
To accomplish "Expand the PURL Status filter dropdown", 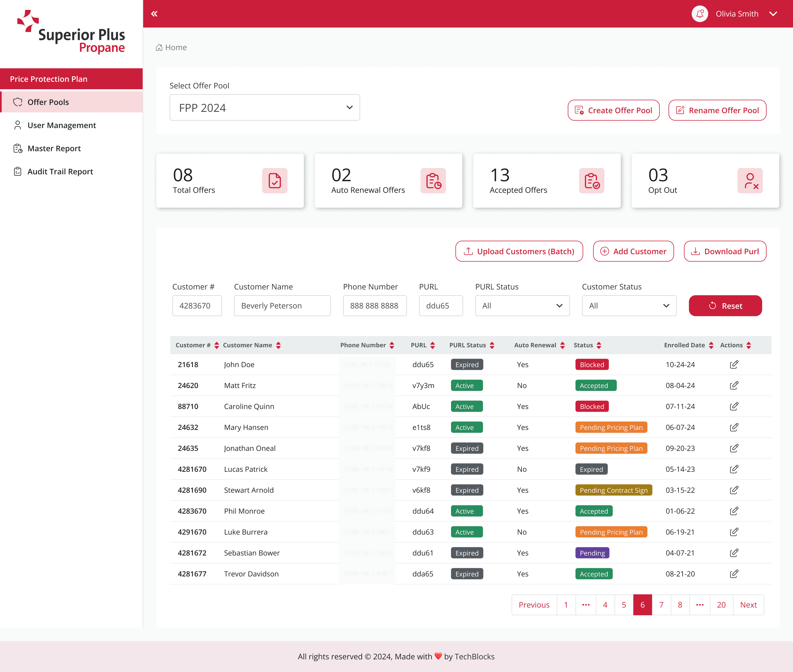I will tap(522, 305).
